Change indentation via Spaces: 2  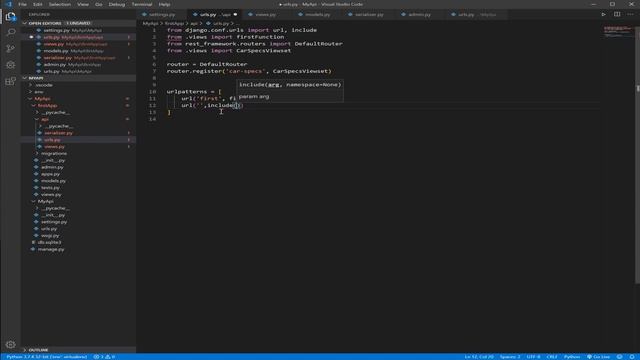pos(510,357)
